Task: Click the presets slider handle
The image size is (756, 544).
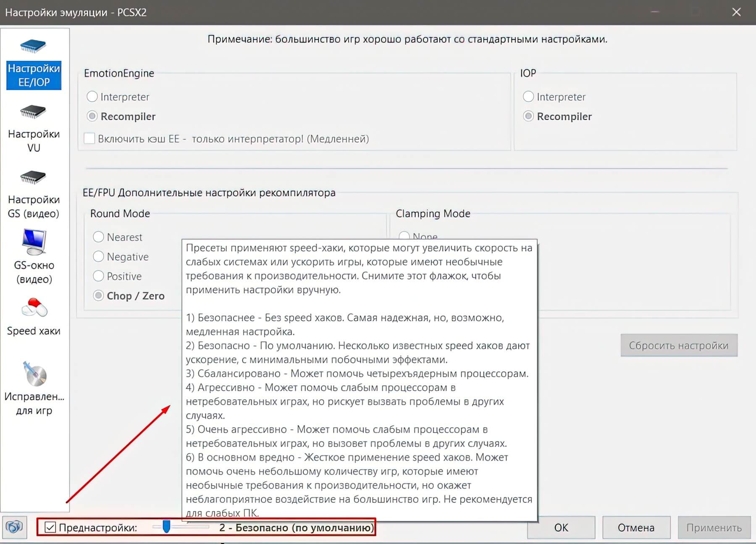Action: (x=166, y=526)
